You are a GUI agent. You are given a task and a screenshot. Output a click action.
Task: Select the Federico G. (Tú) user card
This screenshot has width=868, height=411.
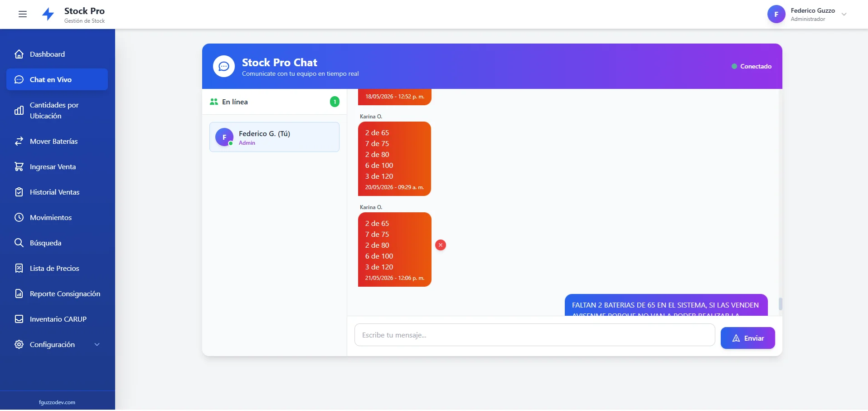click(x=274, y=137)
